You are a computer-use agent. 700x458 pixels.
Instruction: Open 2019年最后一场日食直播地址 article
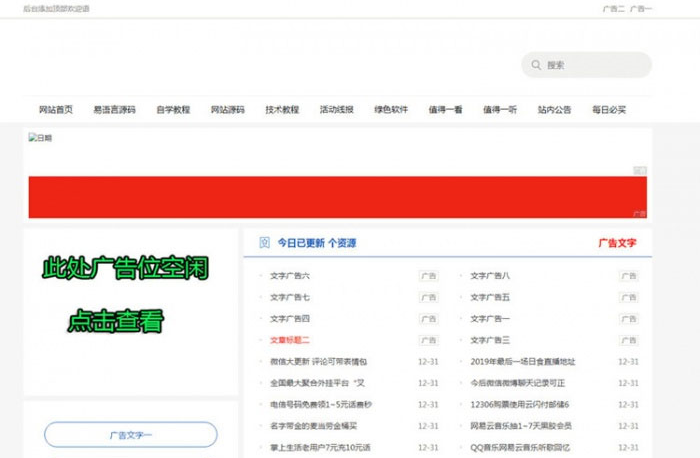click(523, 362)
